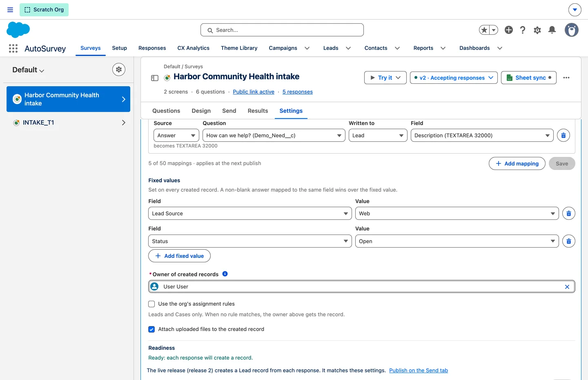Select INTAKE_T1 survey in sidebar
This screenshot has width=588, height=380.
[x=69, y=123]
